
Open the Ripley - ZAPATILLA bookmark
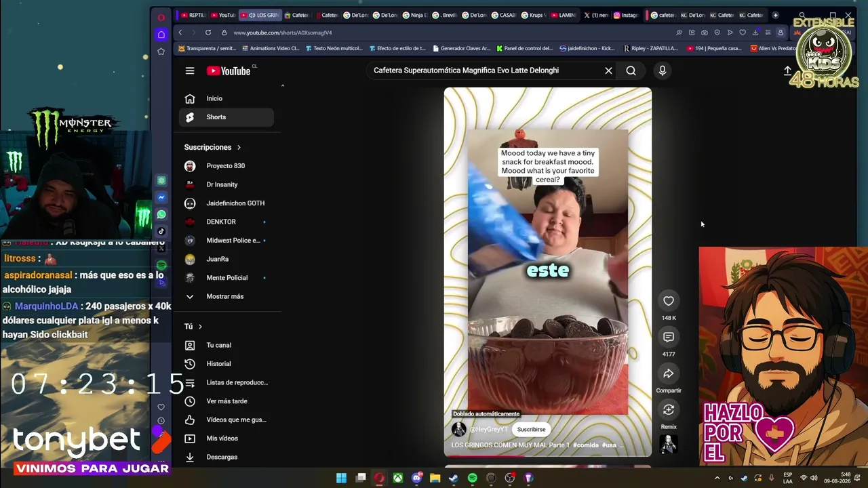[x=650, y=49]
